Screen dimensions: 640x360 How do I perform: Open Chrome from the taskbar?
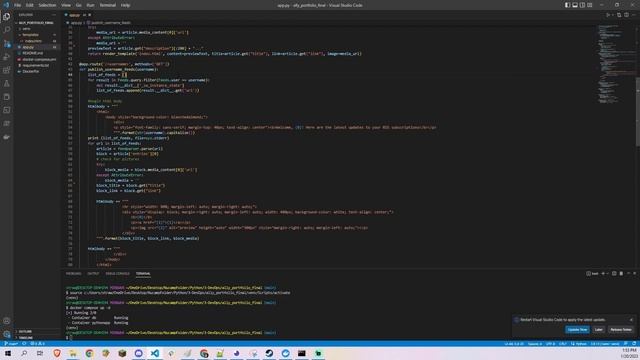(89, 353)
